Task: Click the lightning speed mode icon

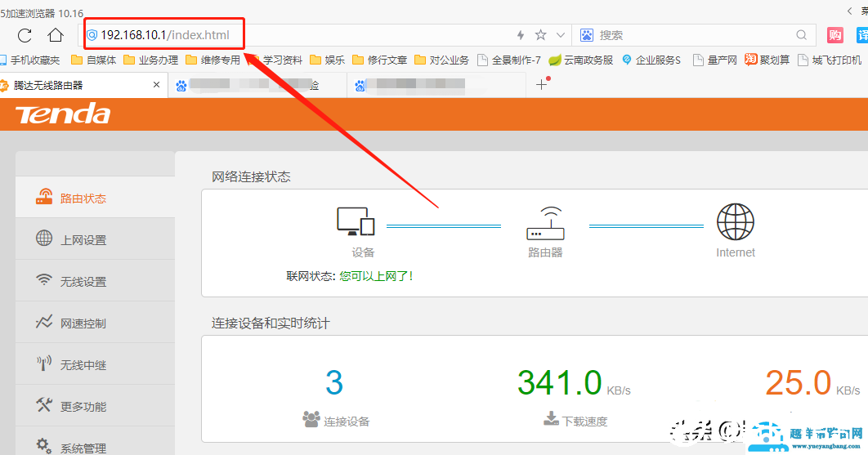Action: click(521, 35)
